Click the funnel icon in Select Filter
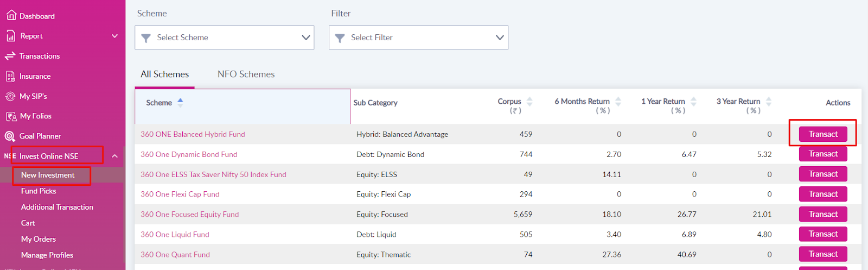 [x=340, y=38]
